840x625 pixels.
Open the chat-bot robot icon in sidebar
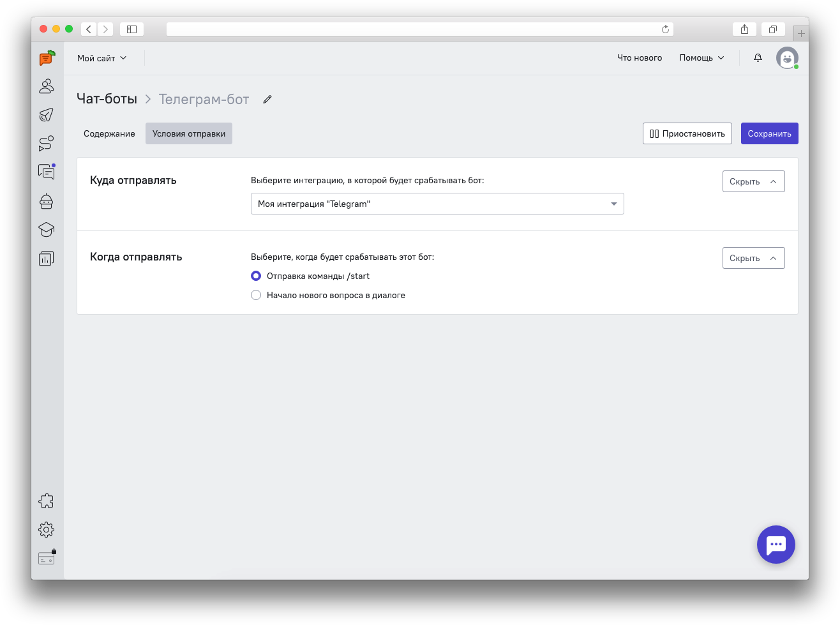click(47, 201)
